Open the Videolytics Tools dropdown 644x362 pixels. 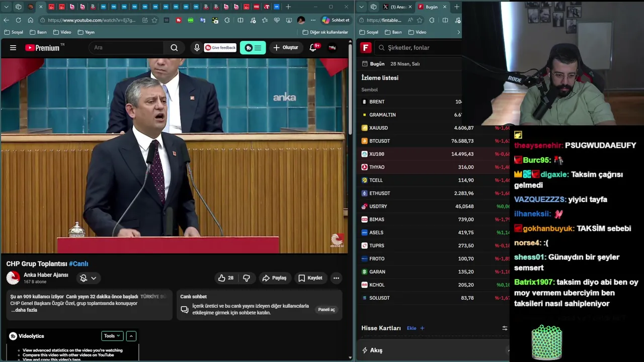(112, 336)
